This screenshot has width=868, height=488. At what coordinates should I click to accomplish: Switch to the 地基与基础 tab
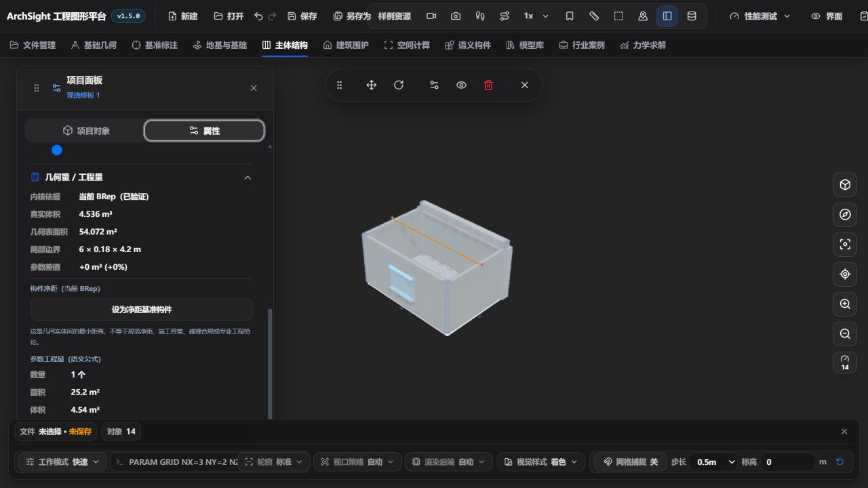coord(220,45)
